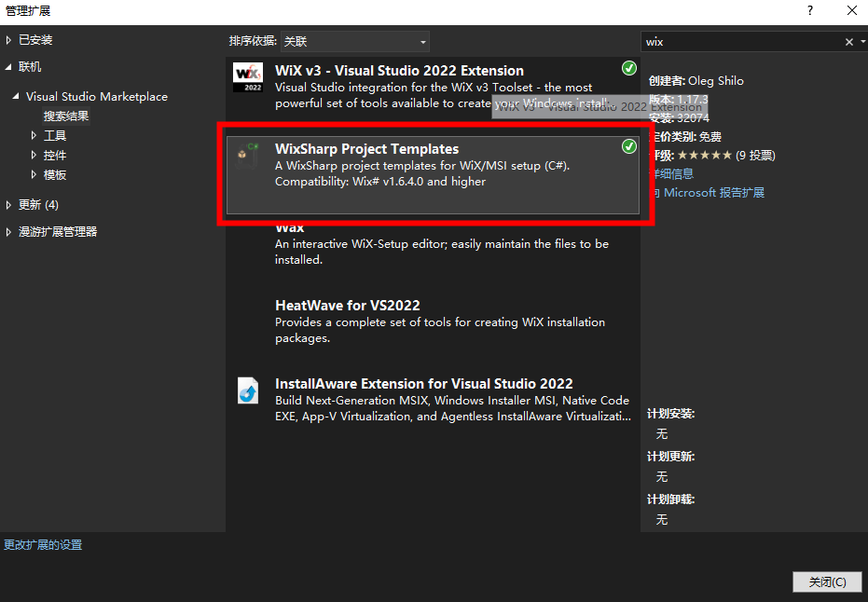Select the 已安装 category label

tap(35, 40)
